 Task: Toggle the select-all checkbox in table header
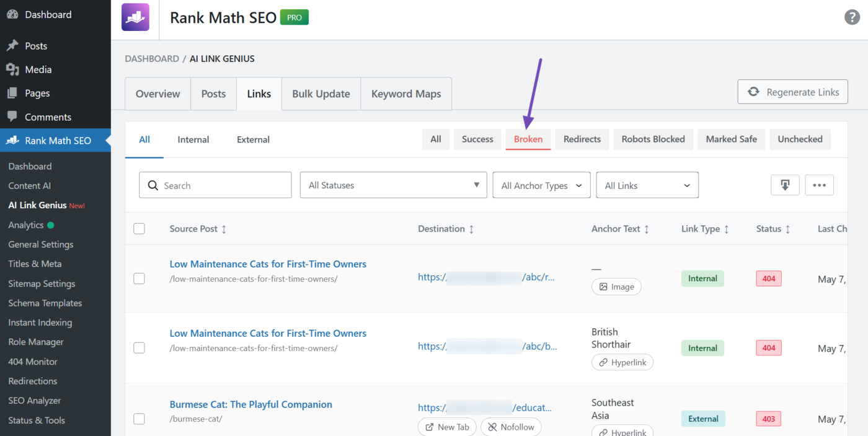click(139, 229)
